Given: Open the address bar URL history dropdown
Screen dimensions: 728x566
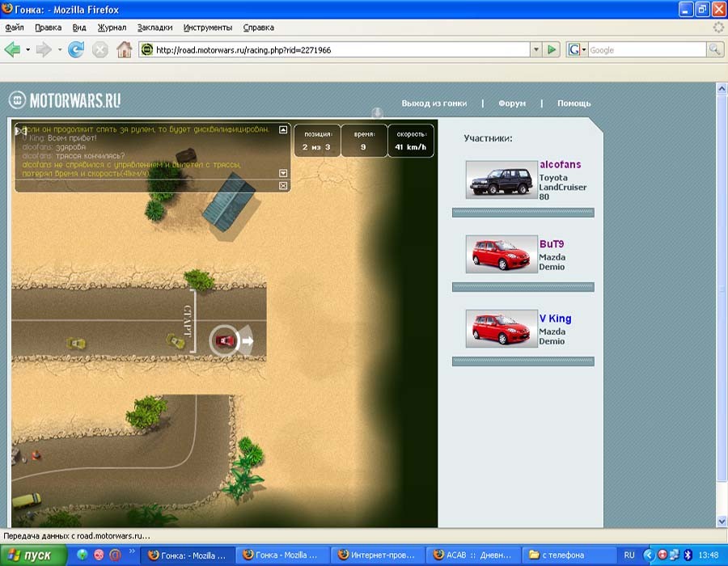Looking at the screenshot, I should (x=536, y=49).
